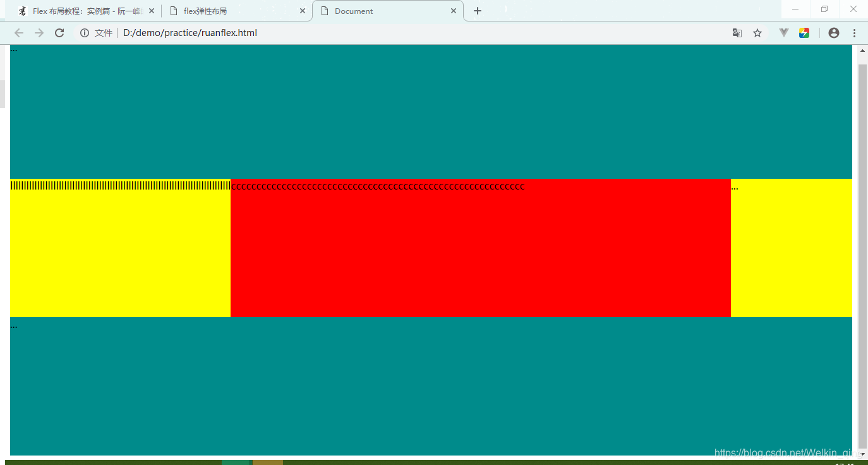The height and width of the screenshot is (465, 868).
Task: Click the row of c characters in the red box
Action: point(378,186)
